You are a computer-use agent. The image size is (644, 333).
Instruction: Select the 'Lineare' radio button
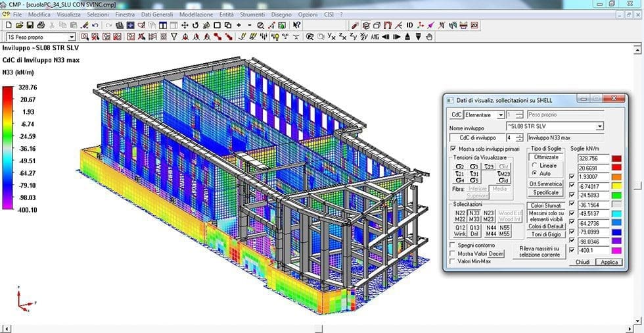pyautogui.click(x=535, y=165)
